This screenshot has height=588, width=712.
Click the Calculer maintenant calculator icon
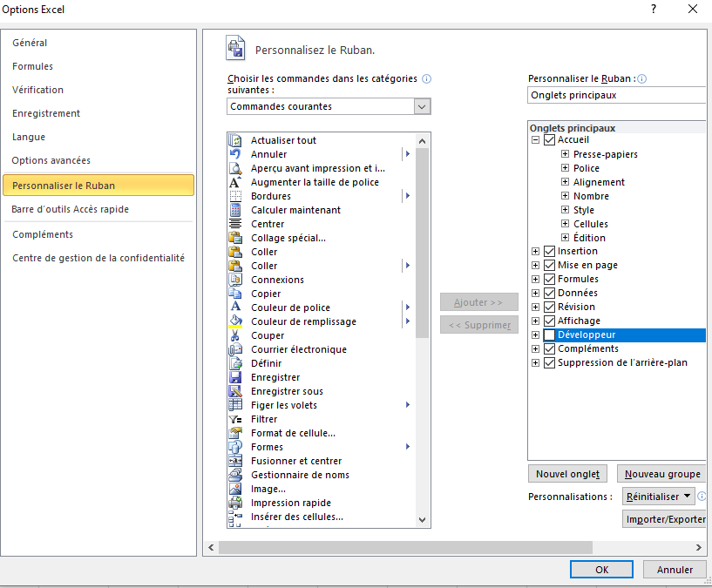tap(234, 210)
